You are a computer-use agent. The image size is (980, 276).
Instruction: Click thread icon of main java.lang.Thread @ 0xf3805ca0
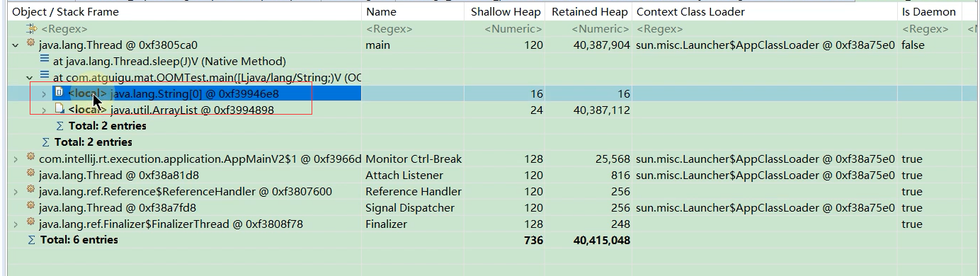pos(30,44)
